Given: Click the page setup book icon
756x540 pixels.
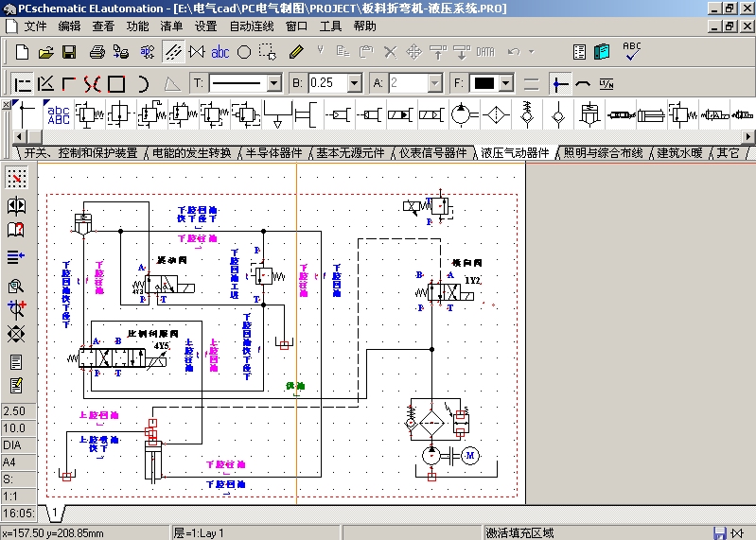Looking at the screenshot, I should (x=16, y=205).
